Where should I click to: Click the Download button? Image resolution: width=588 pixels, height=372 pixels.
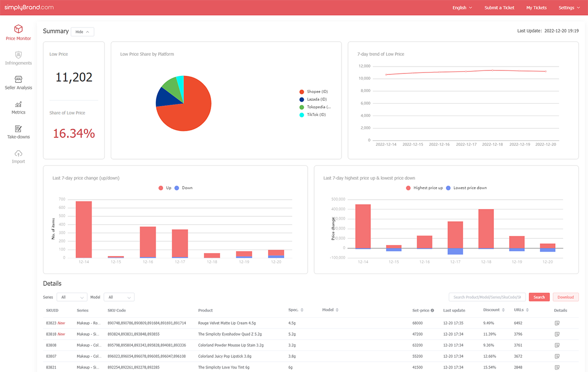click(565, 297)
